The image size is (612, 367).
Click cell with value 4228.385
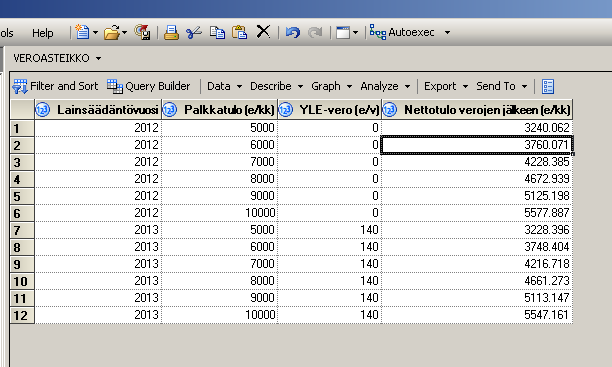(477, 162)
